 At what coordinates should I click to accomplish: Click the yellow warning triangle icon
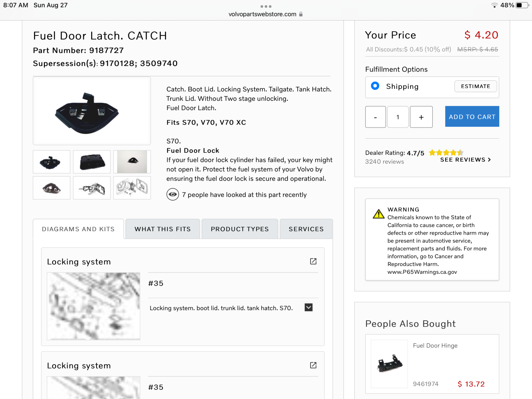point(378,214)
